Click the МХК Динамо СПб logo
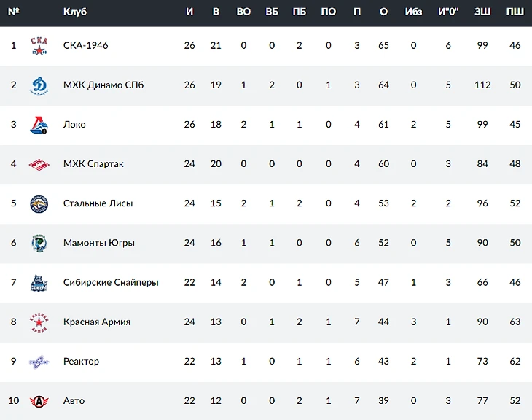This screenshot has height=420, width=532. (x=39, y=85)
